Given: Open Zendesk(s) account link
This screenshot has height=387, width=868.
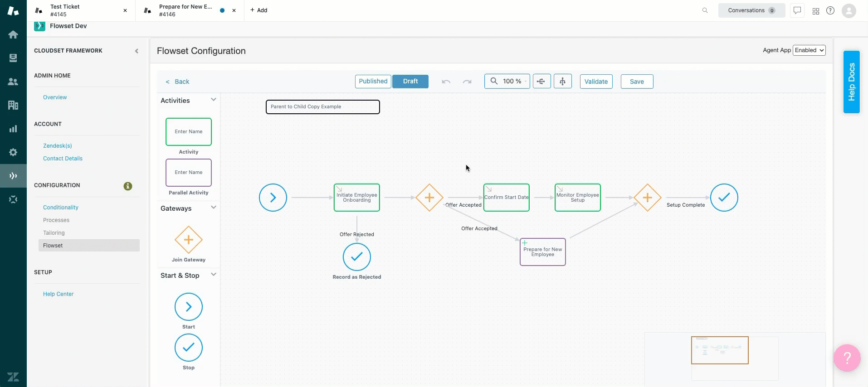Looking at the screenshot, I should click(x=58, y=146).
